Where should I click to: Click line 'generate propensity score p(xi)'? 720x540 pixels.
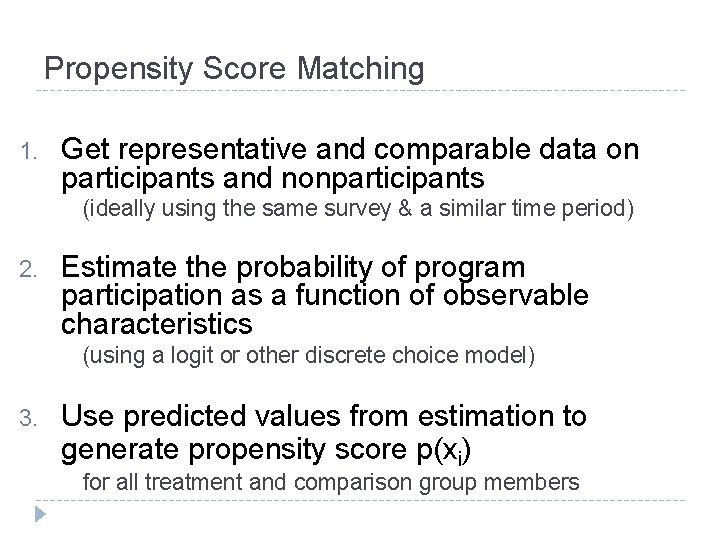(x=266, y=450)
